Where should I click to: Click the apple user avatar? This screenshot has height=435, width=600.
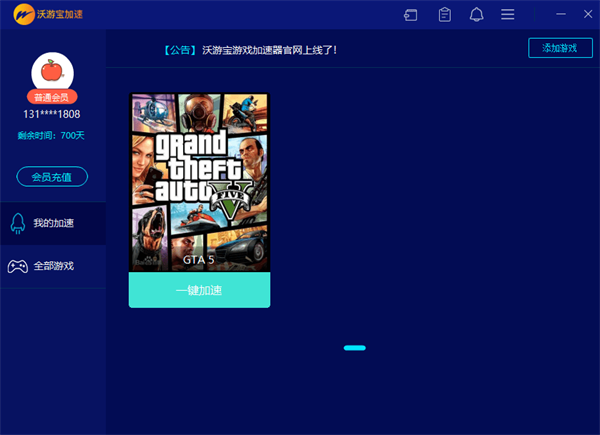coord(52,72)
